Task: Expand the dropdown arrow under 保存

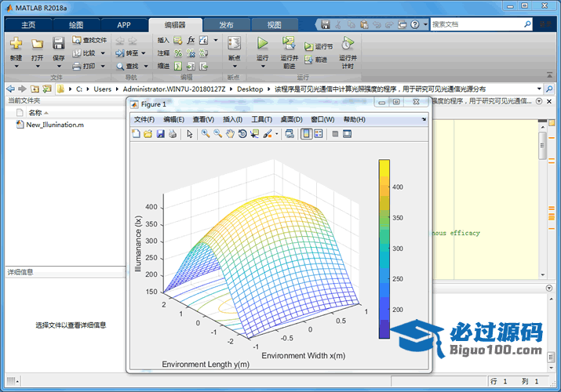Action: point(59,67)
